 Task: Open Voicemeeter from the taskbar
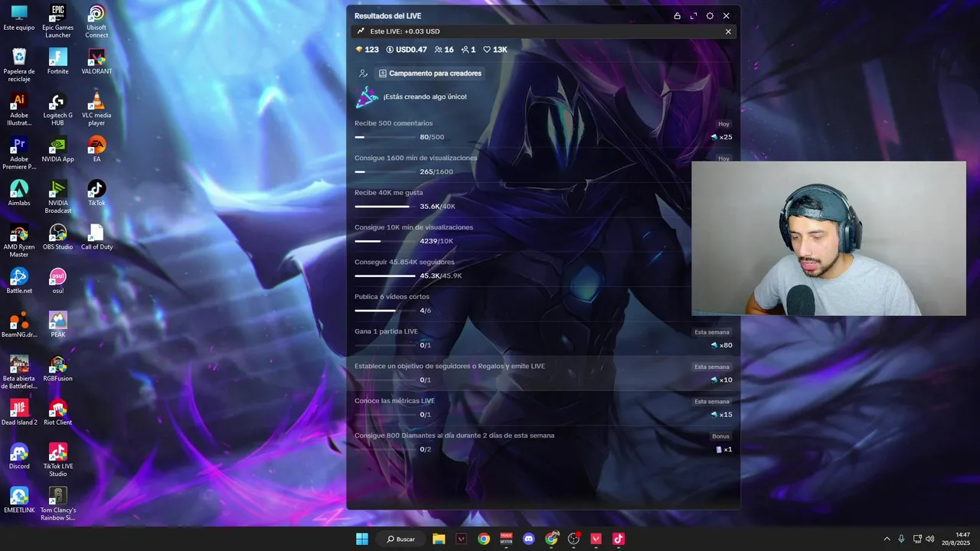tap(506, 539)
